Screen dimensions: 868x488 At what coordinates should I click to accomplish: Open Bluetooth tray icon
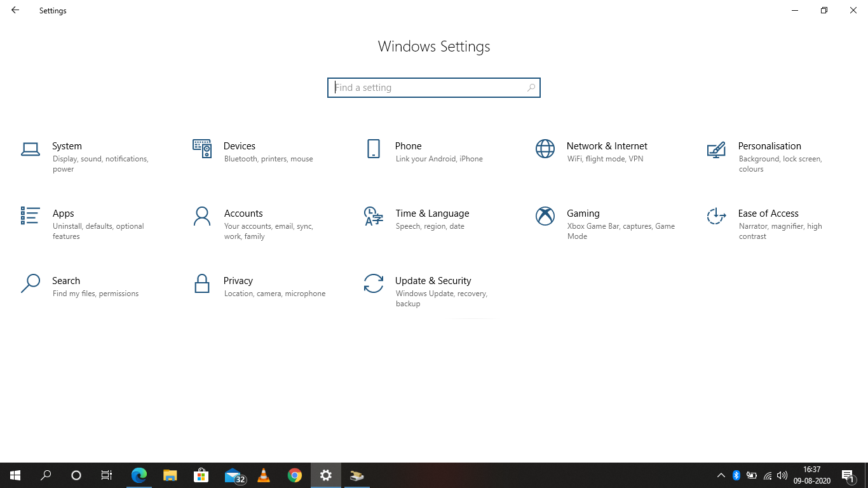coord(736,475)
